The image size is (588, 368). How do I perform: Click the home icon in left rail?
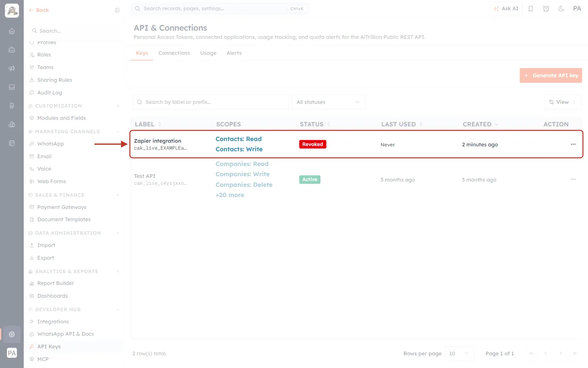pyautogui.click(x=12, y=31)
